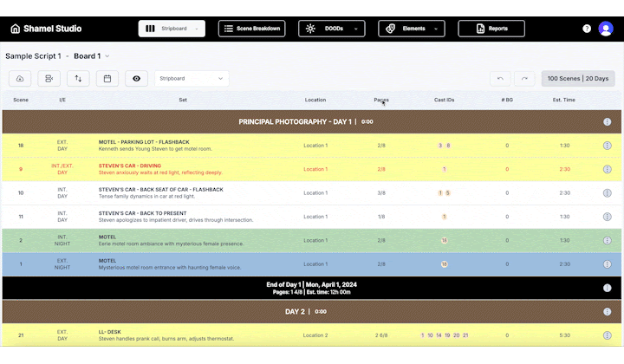Open the Elements menu
The width and height of the screenshot is (624, 364).
tap(412, 29)
